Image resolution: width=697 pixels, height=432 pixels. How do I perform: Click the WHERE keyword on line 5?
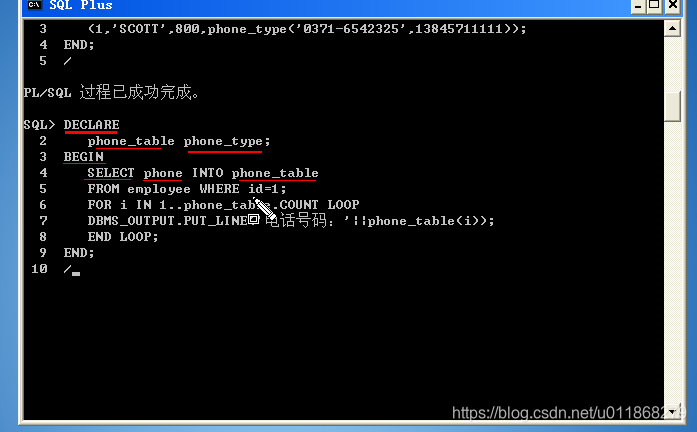(219, 189)
